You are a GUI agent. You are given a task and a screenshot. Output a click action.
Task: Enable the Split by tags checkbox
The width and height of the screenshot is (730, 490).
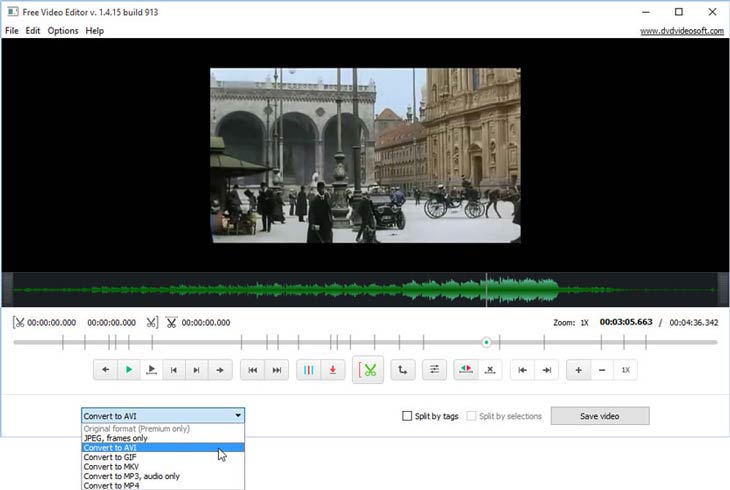[x=407, y=416]
